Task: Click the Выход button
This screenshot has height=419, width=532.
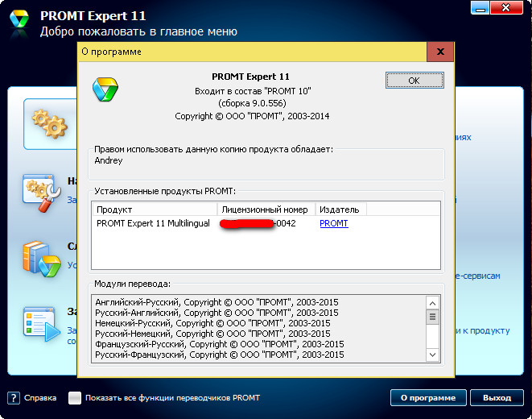Action: 497,397
